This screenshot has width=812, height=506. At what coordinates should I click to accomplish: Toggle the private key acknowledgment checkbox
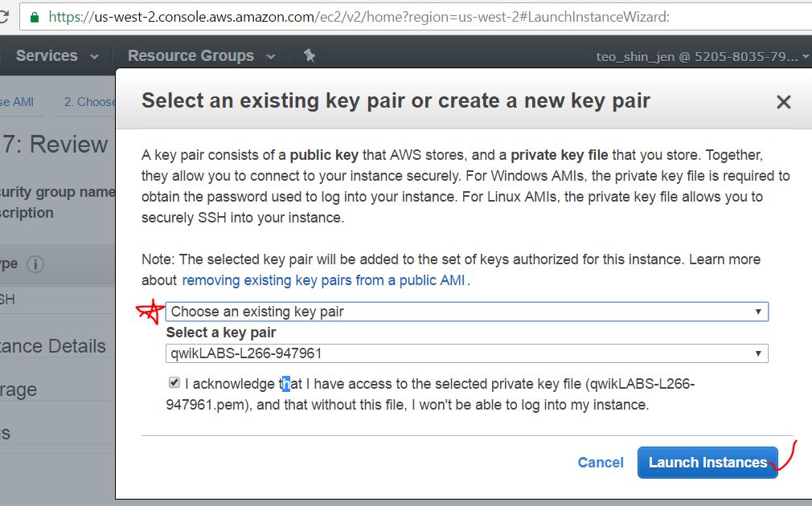174,383
